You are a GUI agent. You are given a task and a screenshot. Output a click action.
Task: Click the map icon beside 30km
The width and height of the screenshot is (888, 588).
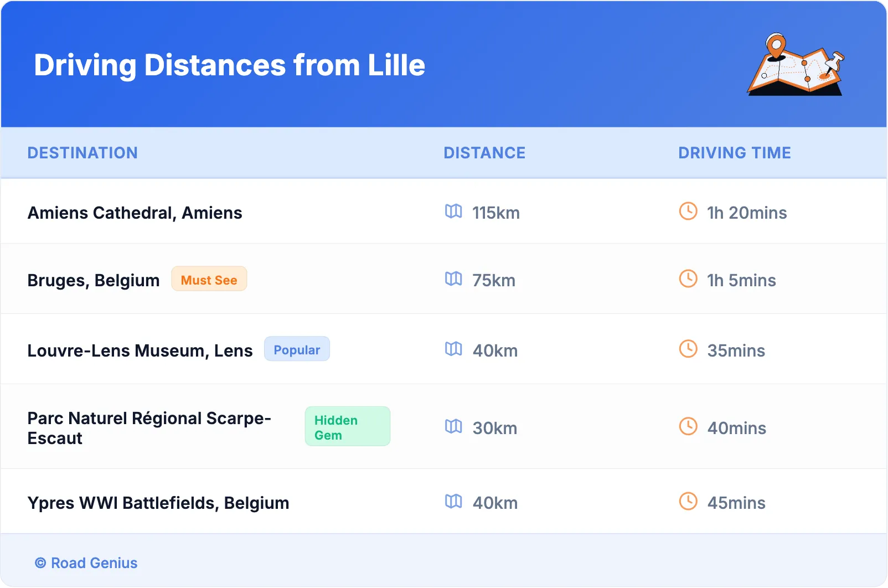(x=453, y=427)
